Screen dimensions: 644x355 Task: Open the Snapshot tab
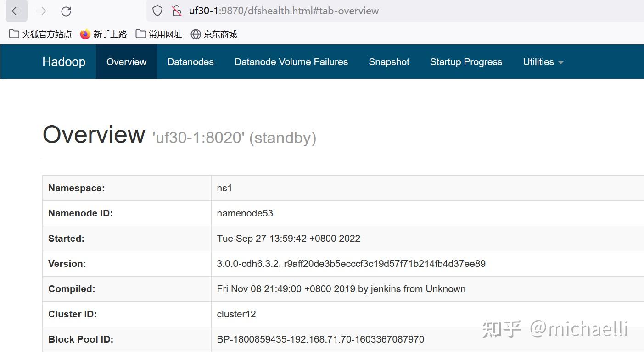tap(389, 61)
